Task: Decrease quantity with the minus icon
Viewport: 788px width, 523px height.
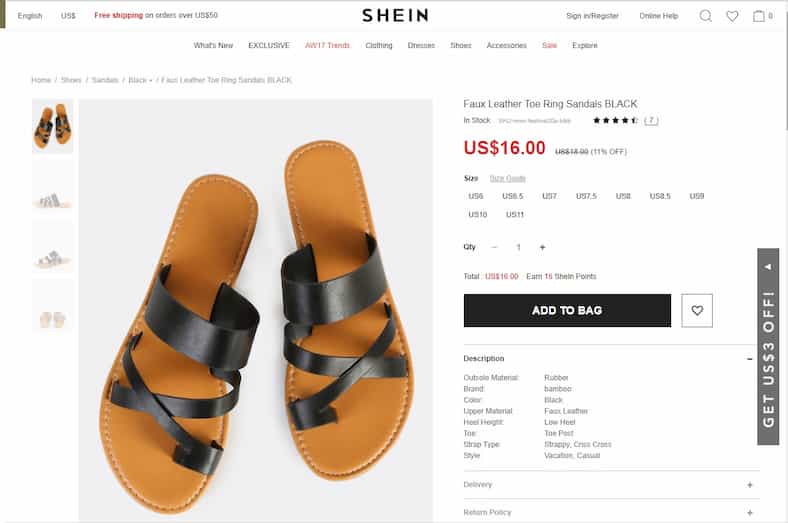Action: pos(494,247)
